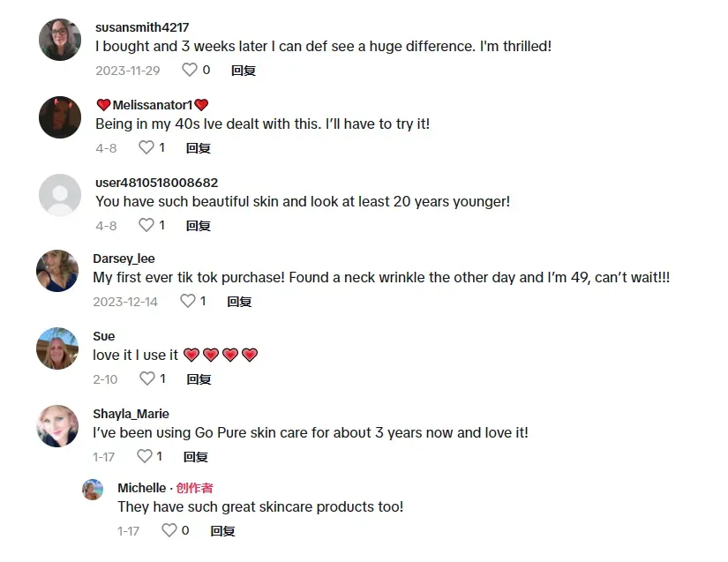Like user4810518008682's comment
The image size is (728, 562).
click(146, 225)
